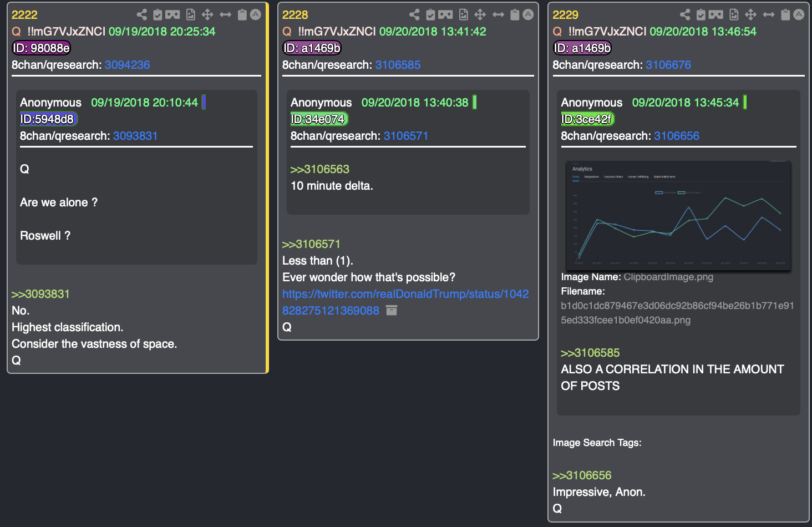812x527 pixels.
Task: Click text 'Impressive, Anon.'
Action: coord(600,492)
